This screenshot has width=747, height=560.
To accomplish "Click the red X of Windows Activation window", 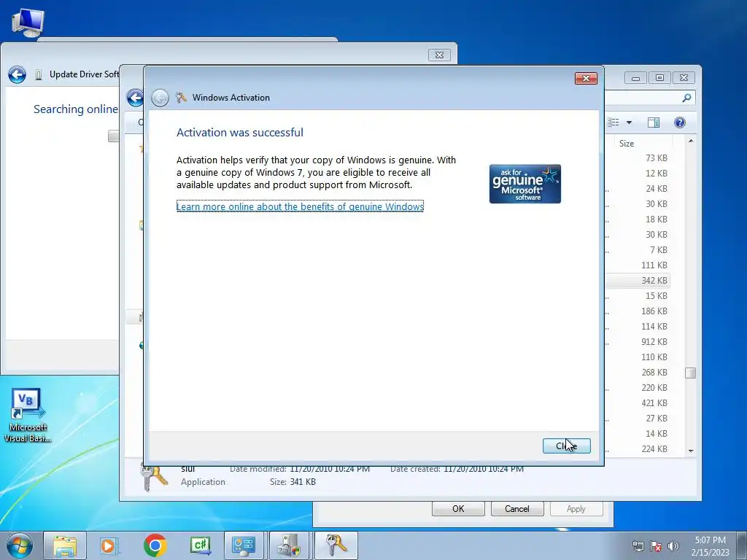I will (586, 78).
